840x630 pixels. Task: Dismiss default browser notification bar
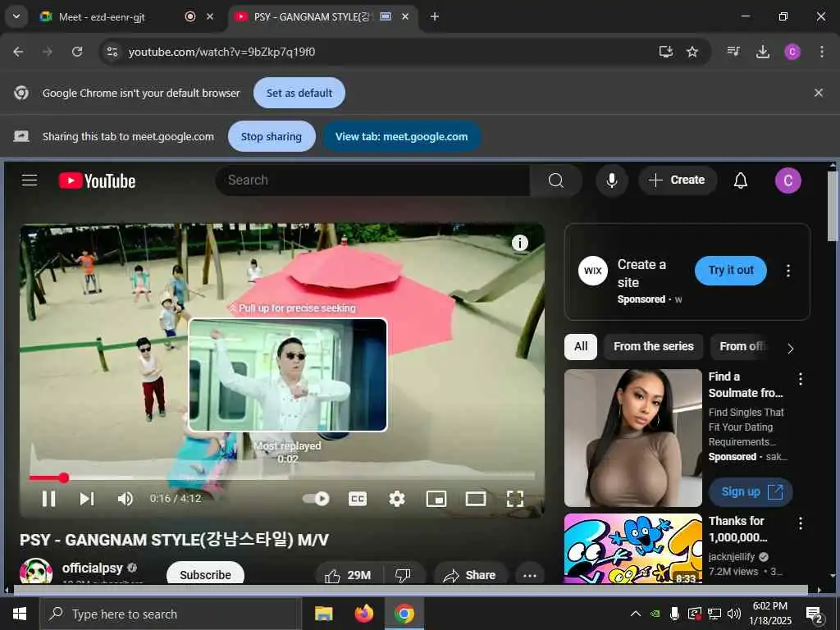coord(818,93)
